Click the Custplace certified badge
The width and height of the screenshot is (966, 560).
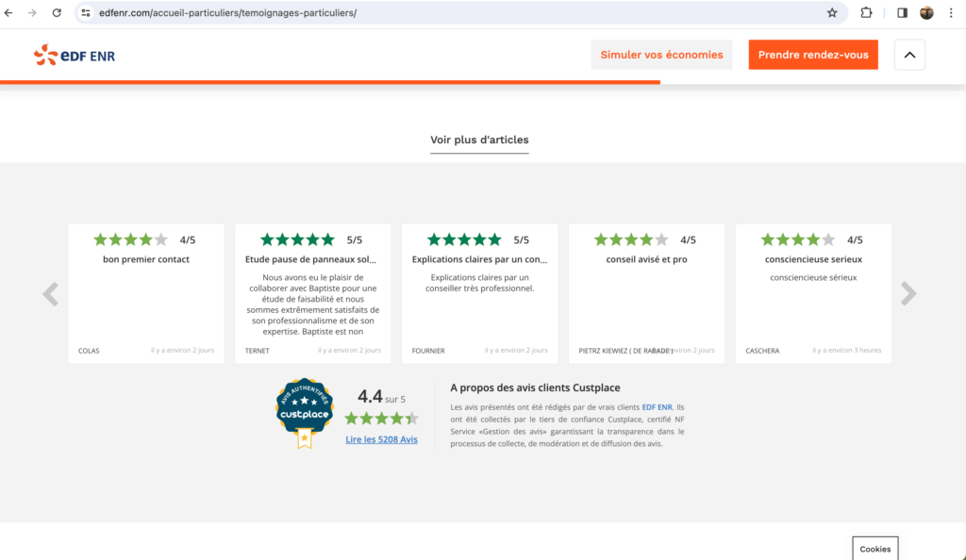pos(304,413)
